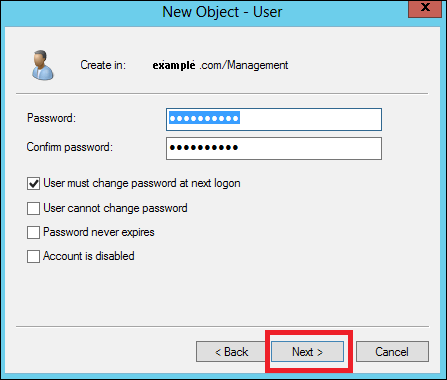This screenshot has width=447, height=380.
Task: Click the 'Confirm password:' field label
Action: click(70, 147)
